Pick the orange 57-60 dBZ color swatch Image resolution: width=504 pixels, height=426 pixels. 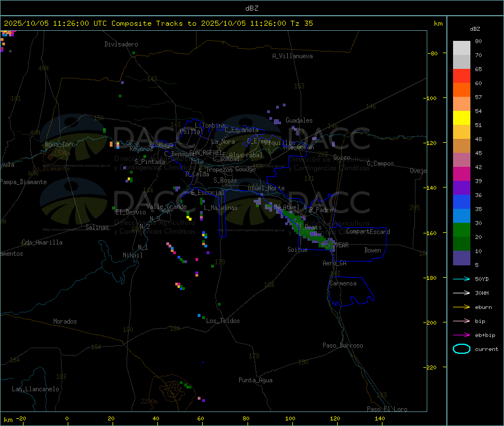point(461,90)
